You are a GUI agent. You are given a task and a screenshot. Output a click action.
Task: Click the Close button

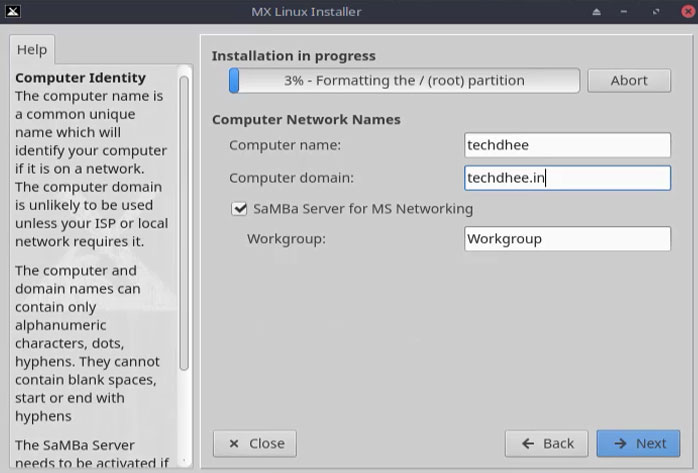pos(255,443)
